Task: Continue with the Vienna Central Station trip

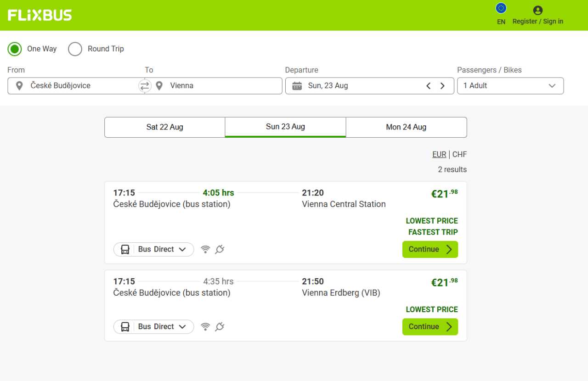Action: 430,249
